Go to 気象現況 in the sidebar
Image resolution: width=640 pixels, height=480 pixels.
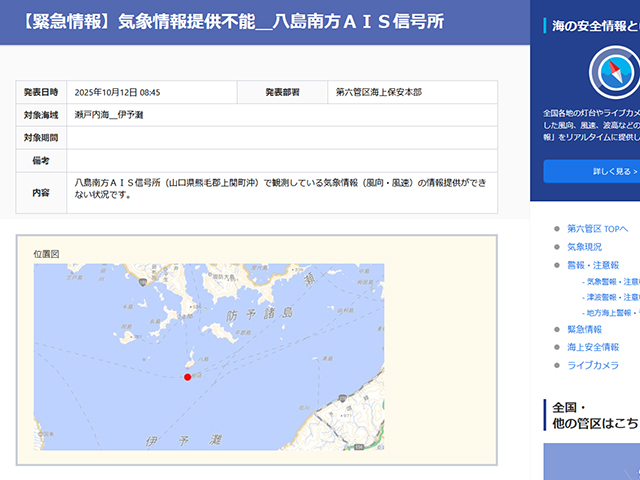584,246
